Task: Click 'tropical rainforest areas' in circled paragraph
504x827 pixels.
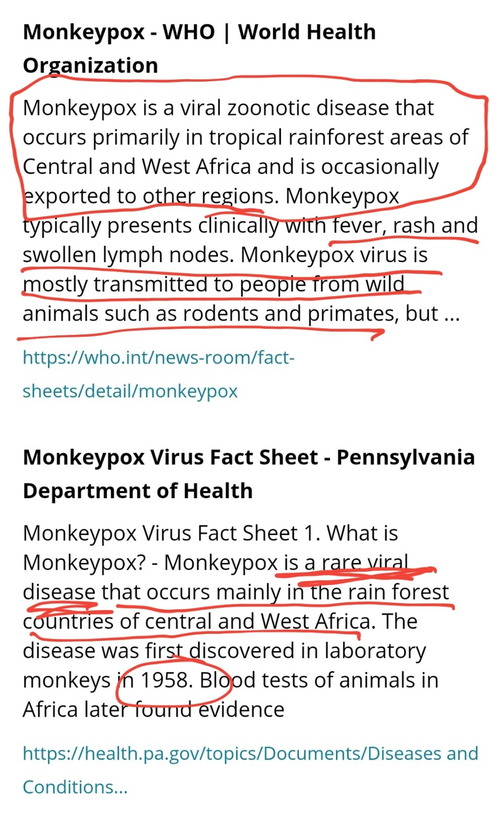Action: 318,137
